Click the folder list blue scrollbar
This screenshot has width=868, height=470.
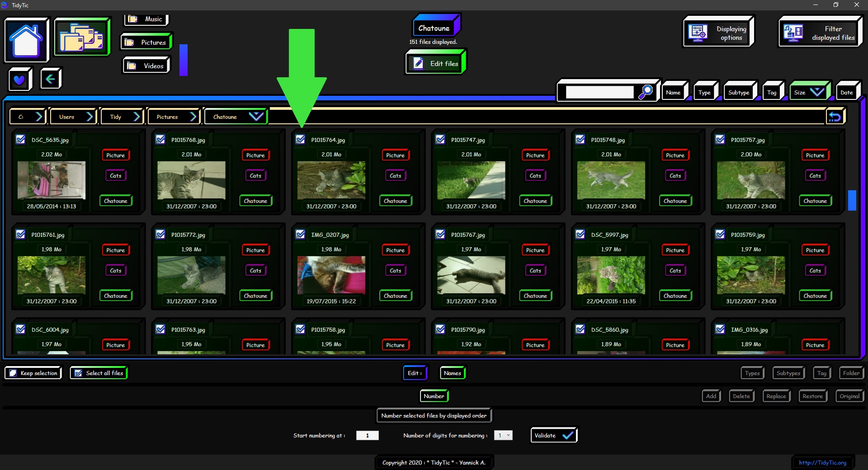coord(184,60)
